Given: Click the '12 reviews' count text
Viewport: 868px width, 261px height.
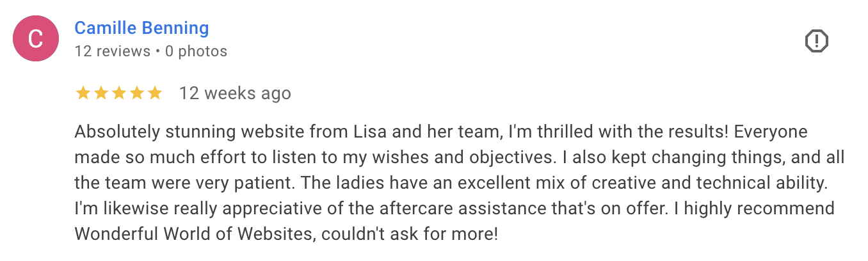Looking at the screenshot, I should click(x=113, y=51).
